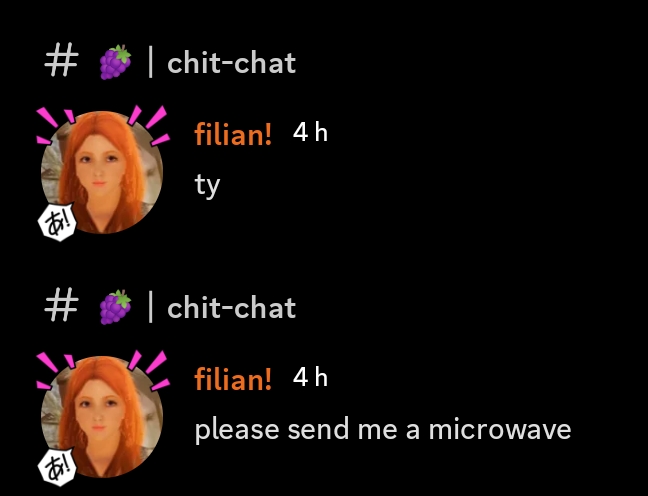This screenshot has height=496, width=648.
Task: Click the pink spark lines left of lower avatar
Action: tap(56, 370)
